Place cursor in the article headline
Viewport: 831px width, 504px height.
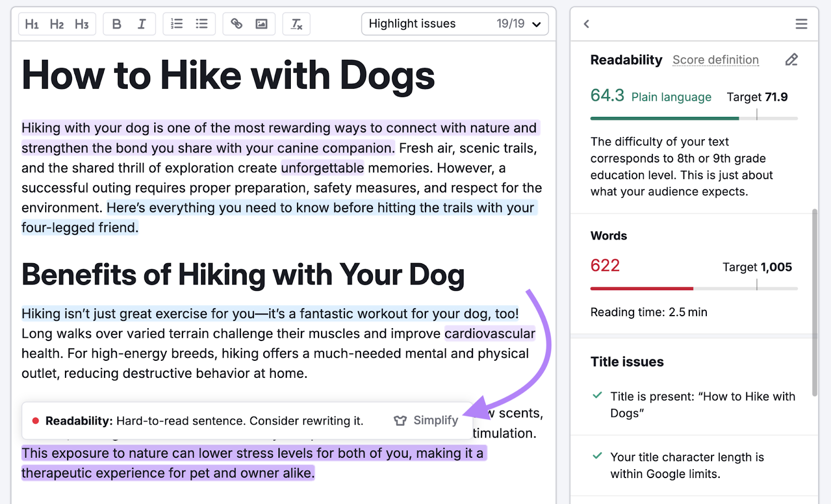click(x=229, y=75)
